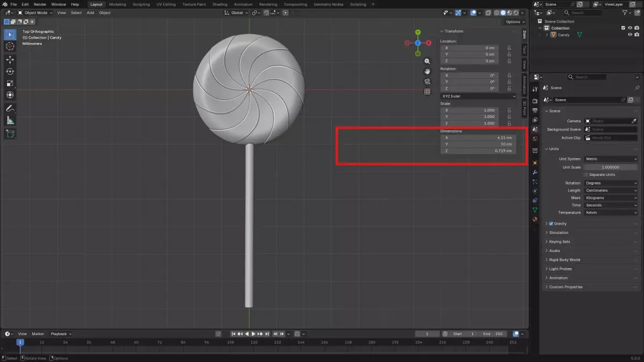Select the Scale tool

click(x=10, y=83)
